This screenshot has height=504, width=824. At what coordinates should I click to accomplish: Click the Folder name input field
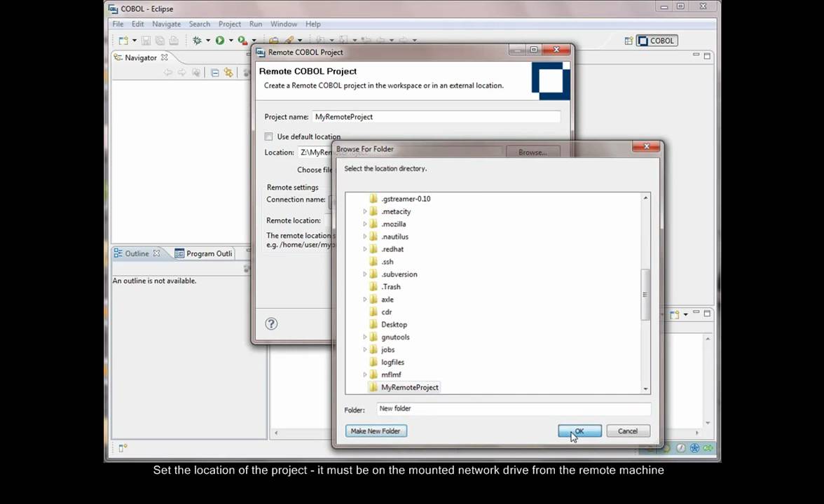tap(514, 409)
